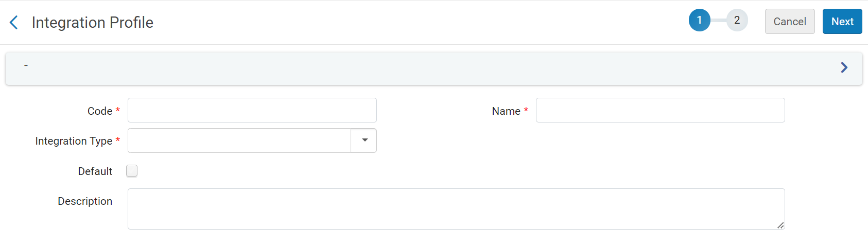Focus the Code input field

click(x=252, y=110)
